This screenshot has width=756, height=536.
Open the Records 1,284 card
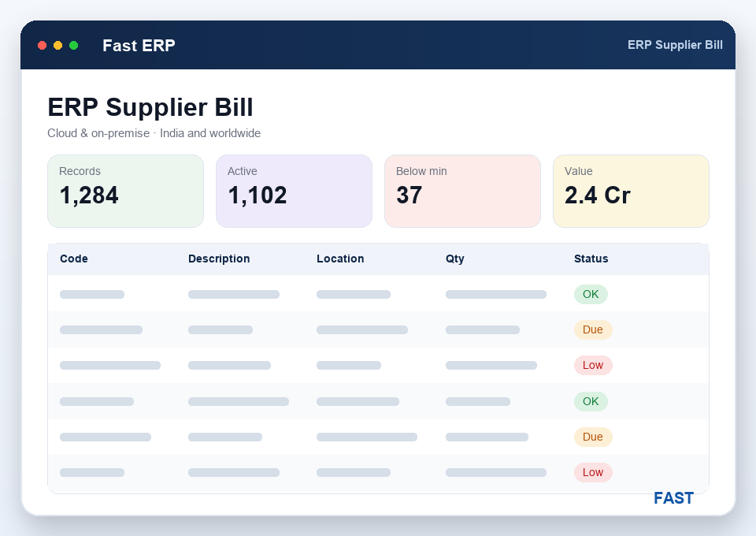[125, 191]
